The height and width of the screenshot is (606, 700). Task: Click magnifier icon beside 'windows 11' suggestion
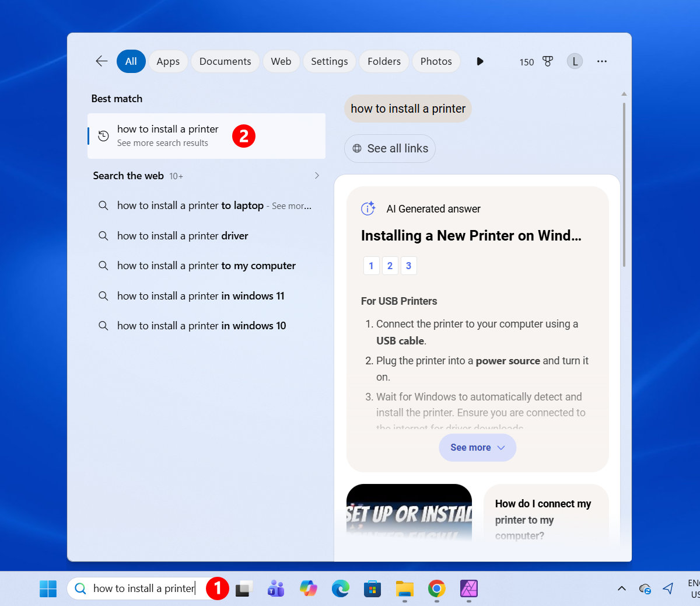tap(103, 296)
